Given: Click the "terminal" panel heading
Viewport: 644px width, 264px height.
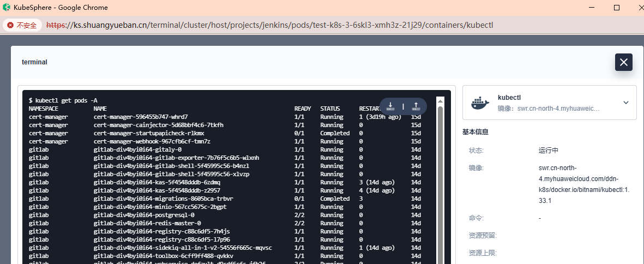Looking at the screenshot, I should (34, 62).
